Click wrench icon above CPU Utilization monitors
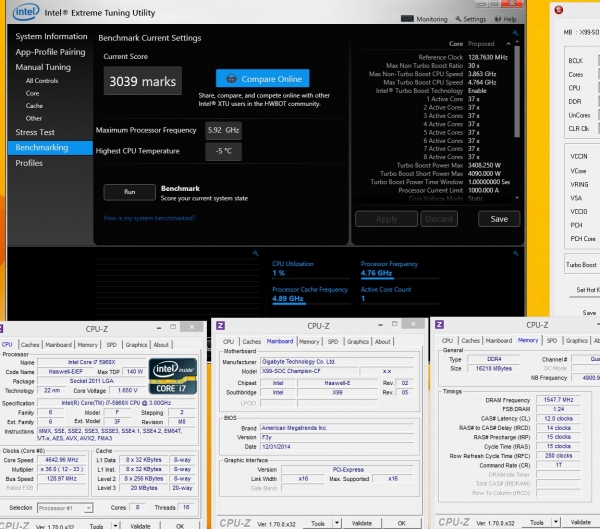The width and height of the screenshot is (600, 529). click(x=515, y=253)
